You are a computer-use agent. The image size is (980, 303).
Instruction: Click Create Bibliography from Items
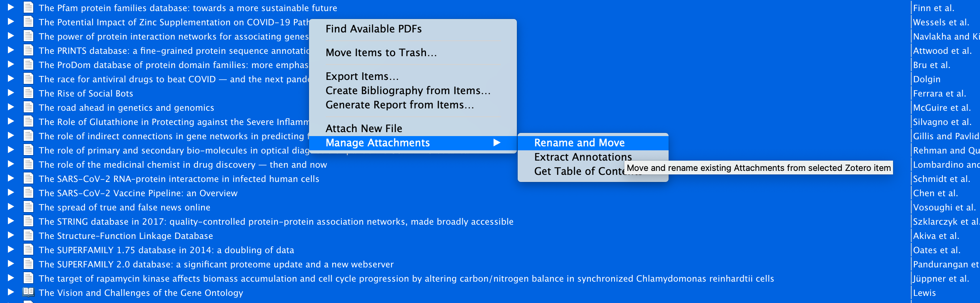click(407, 91)
